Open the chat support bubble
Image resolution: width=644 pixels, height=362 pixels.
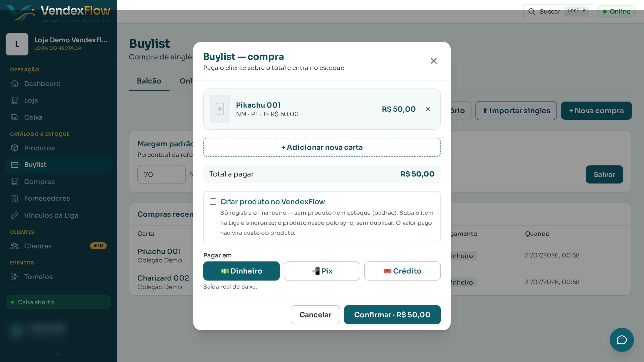622,340
